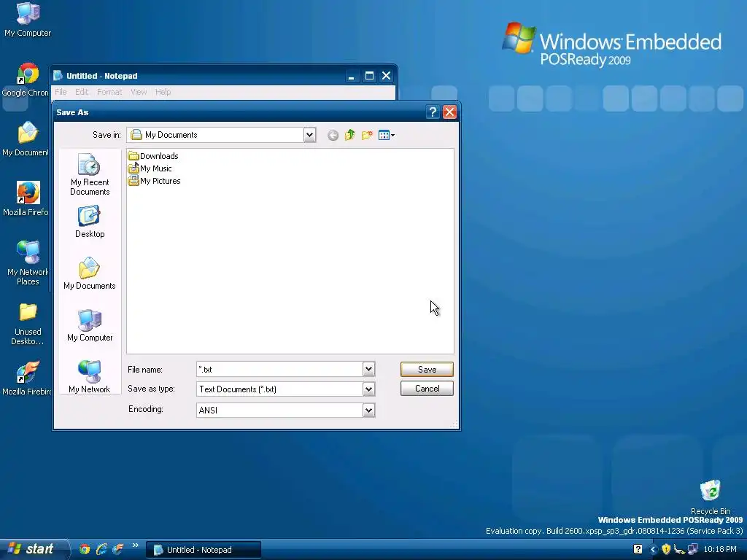
Task: Select Mozilla Firebird desktop icon
Action: point(27,378)
